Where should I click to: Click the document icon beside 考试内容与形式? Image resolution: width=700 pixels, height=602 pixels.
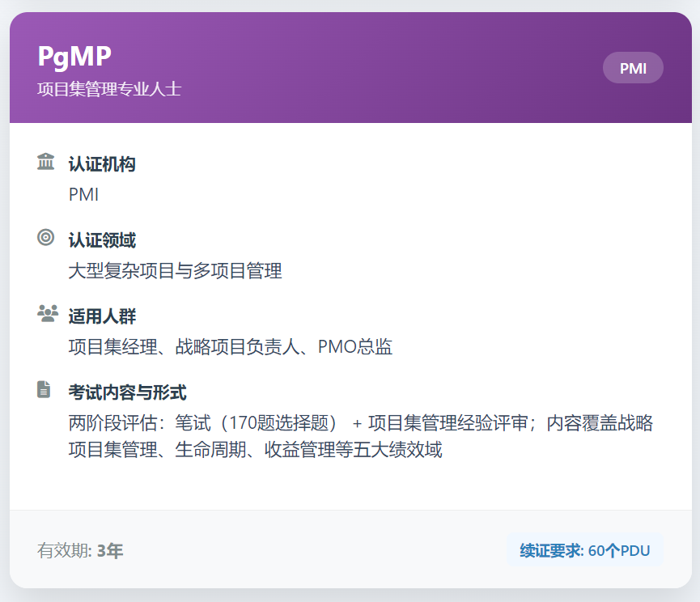(x=45, y=389)
